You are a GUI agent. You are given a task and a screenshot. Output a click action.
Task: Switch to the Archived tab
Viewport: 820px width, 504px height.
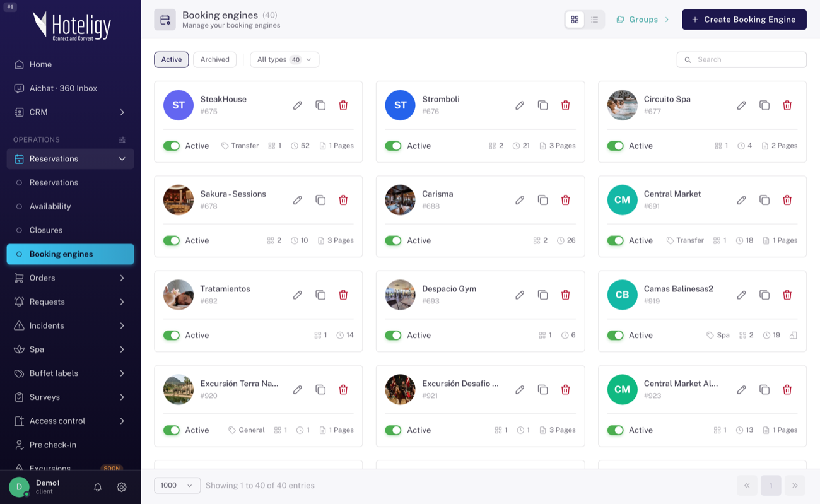coord(214,59)
